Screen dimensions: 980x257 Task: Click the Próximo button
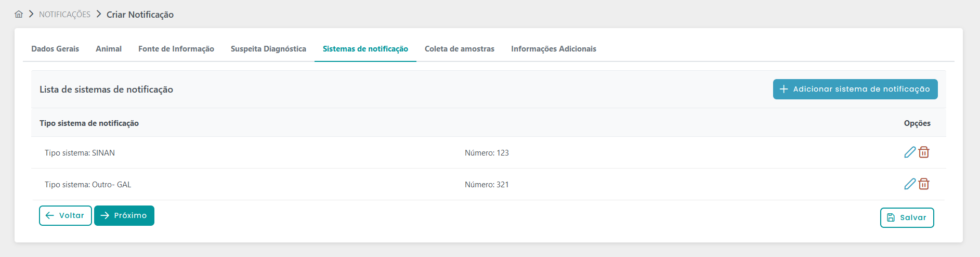pos(124,215)
